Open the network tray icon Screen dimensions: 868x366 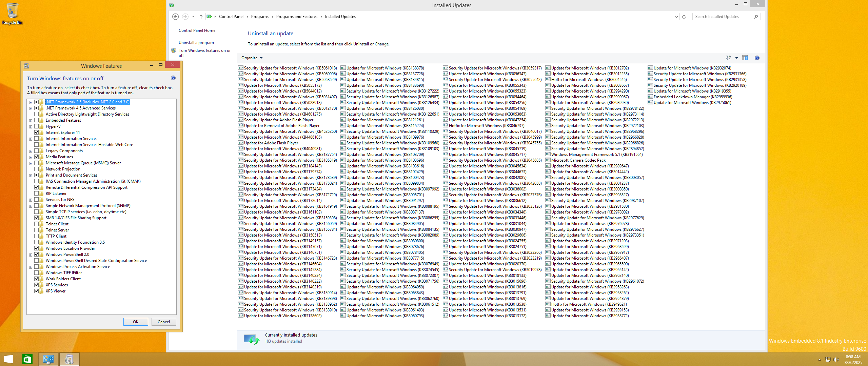click(x=828, y=360)
